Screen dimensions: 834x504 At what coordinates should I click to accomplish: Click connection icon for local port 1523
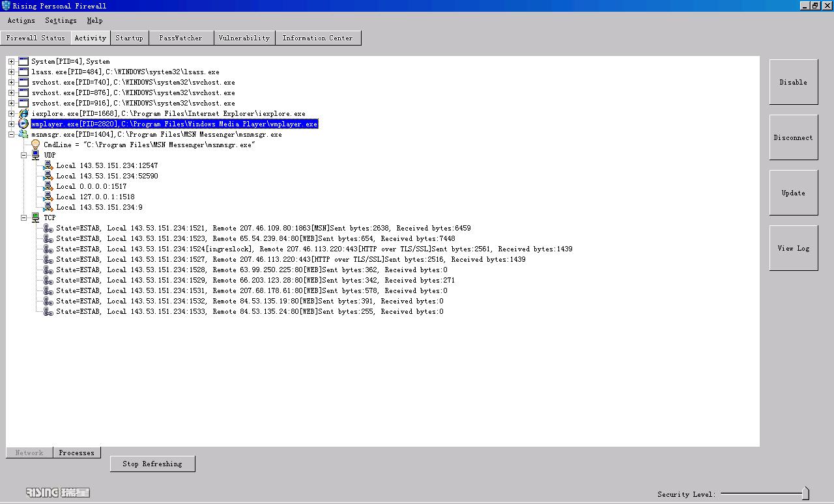coord(48,238)
